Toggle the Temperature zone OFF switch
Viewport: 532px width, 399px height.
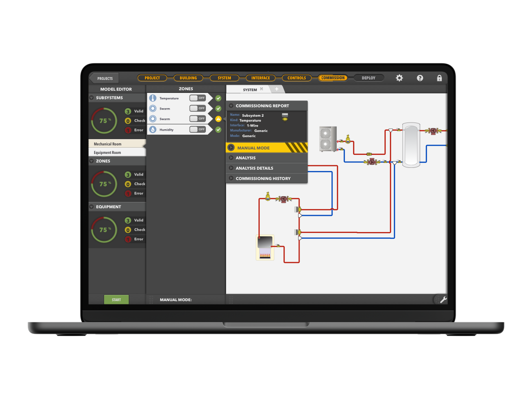click(x=197, y=98)
